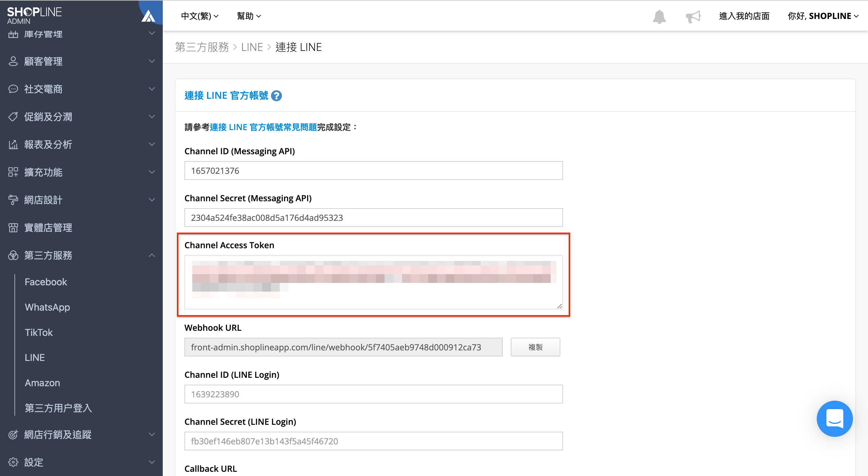This screenshot has width=868, height=476.
Task: Click the 社交電商 chat icon
Action: [13, 89]
